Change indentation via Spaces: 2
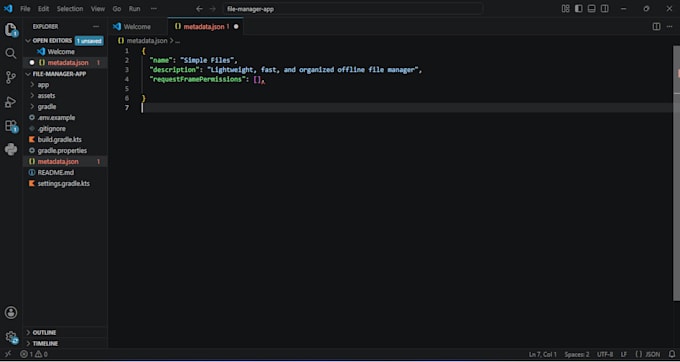This screenshot has width=680, height=362. (x=577, y=354)
